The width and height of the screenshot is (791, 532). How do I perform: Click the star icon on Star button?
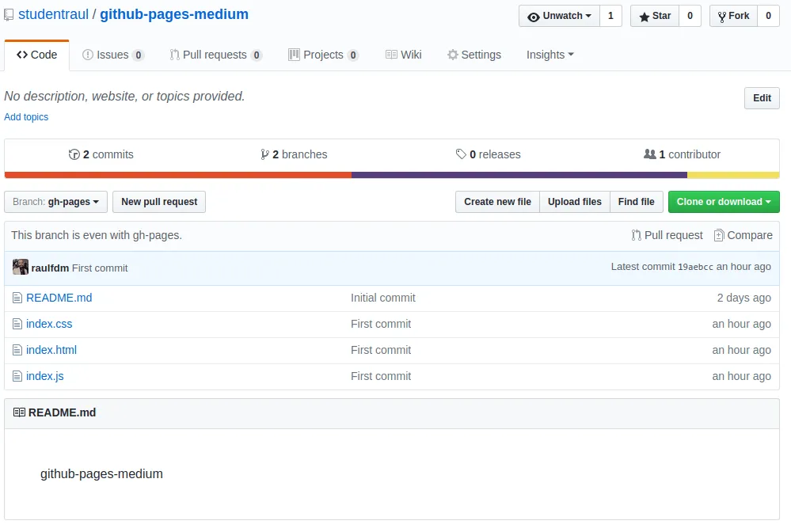coord(645,17)
